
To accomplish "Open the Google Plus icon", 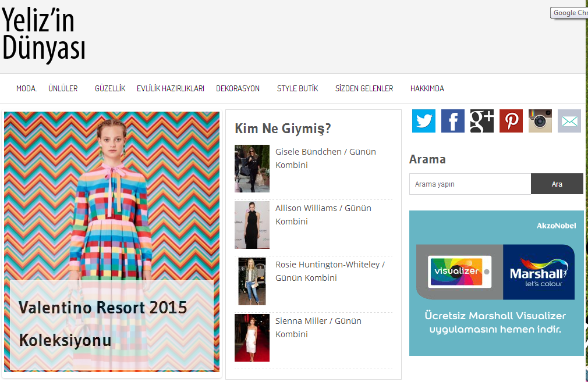I will 482,121.
